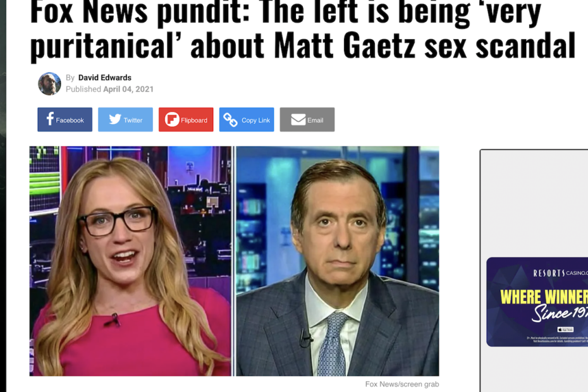588x392 pixels.
Task: Open the Fox News screen grab image
Action: [234, 261]
